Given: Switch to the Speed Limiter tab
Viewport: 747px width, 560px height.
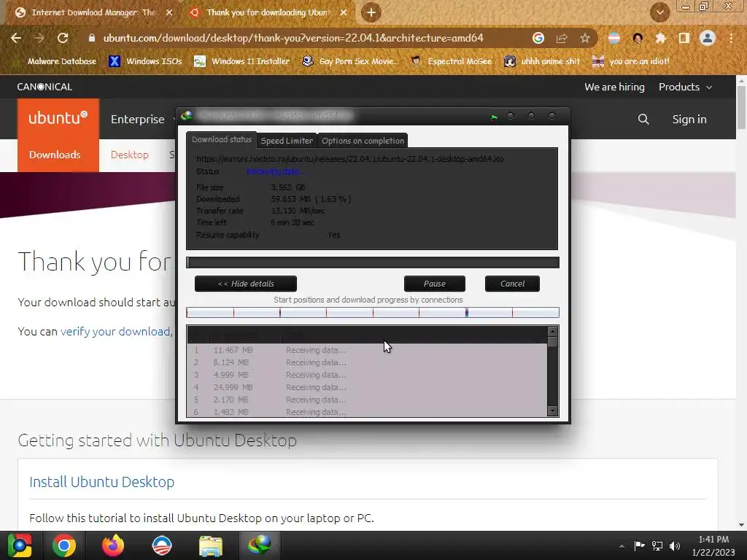Looking at the screenshot, I should (287, 141).
